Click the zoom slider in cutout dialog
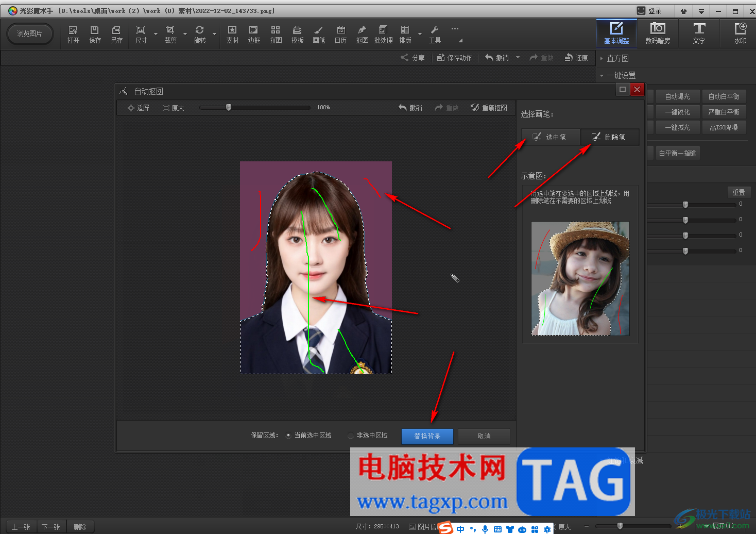 (229, 108)
